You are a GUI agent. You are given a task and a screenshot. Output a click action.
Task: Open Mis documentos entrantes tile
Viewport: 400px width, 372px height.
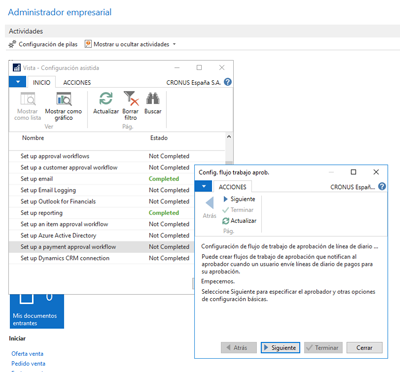(x=37, y=311)
